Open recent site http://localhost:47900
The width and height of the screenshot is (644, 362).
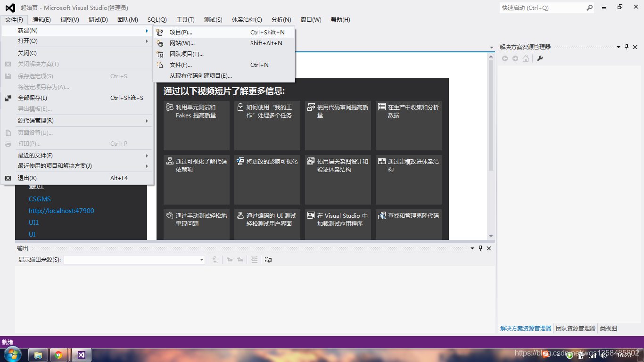61,211
